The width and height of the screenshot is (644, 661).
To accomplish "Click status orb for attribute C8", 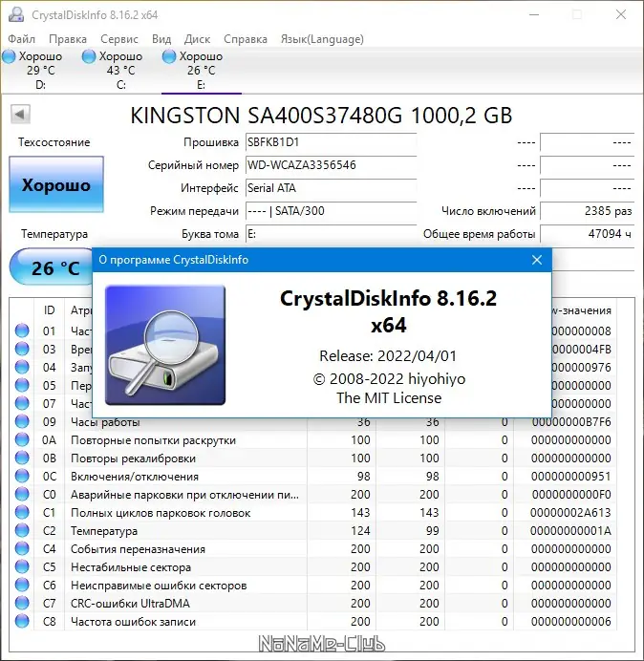I will [x=22, y=621].
